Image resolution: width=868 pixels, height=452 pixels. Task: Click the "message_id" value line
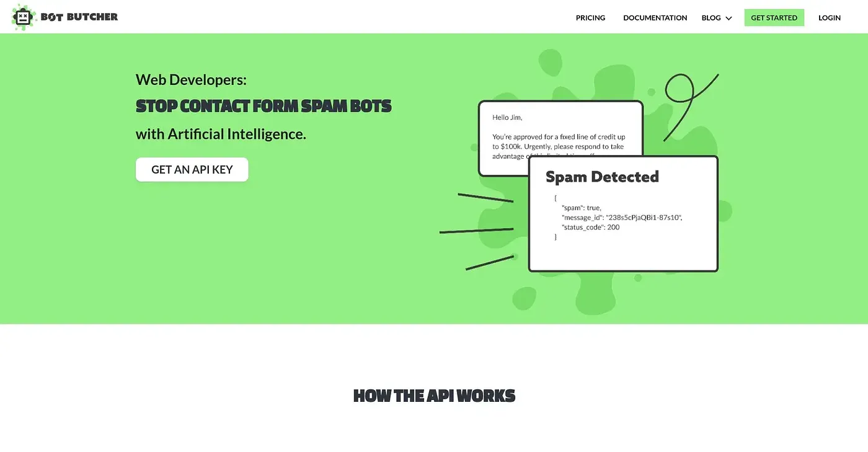[x=622, y=218]
